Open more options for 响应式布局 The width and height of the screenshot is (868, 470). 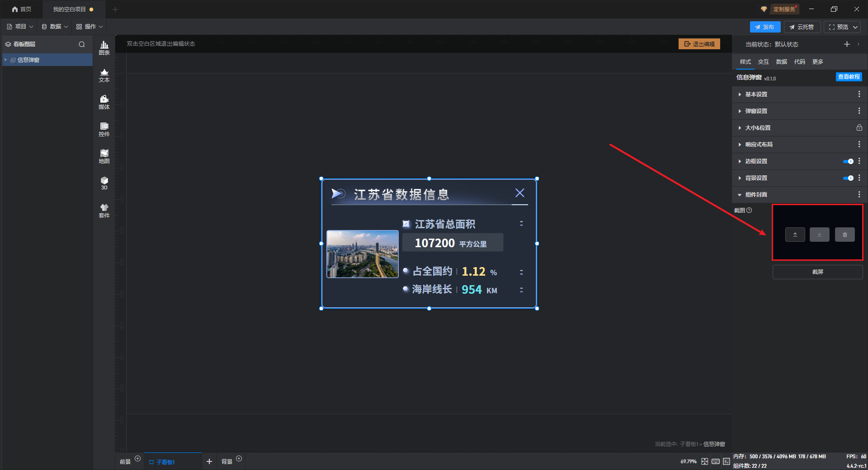tap(859, 144)
